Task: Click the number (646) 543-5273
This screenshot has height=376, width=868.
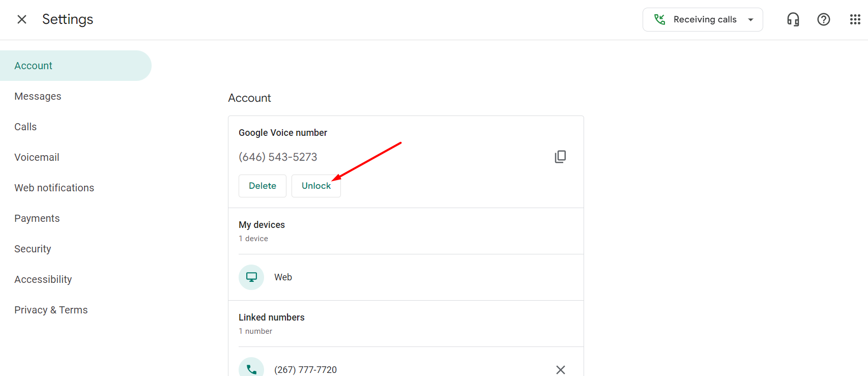Action: pyautogui.click(x=278, y=157)
